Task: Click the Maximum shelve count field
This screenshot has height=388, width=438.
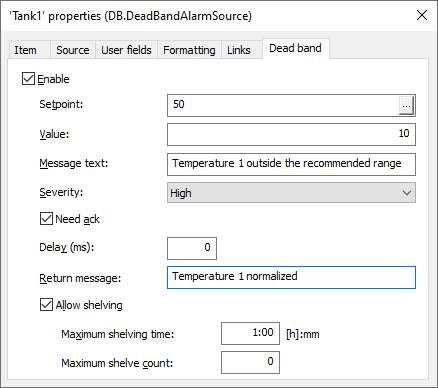Action: (250, 362)
